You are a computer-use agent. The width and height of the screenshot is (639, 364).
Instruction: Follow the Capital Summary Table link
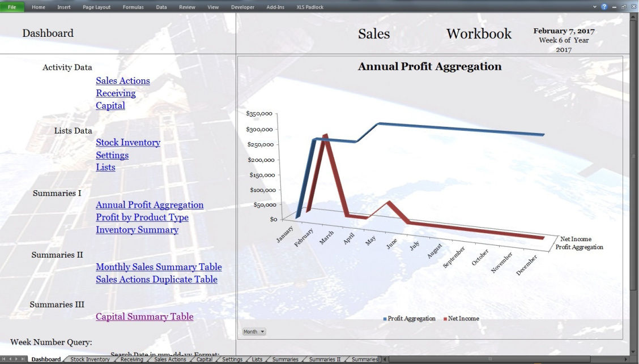point(144,317)
